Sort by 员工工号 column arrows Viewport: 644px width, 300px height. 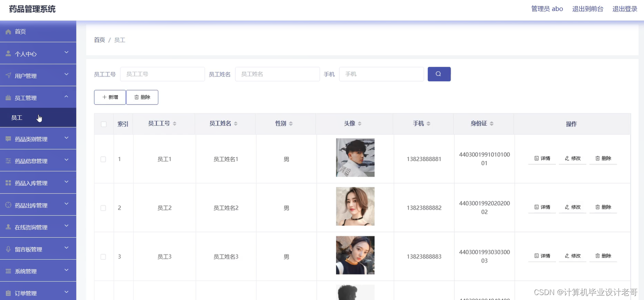pos(174,124)
